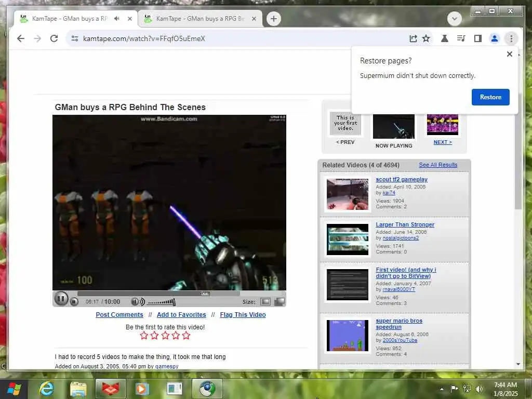Select the first KamTape tab playing audio
This screenshot has height=399, width=532.
[x=70, y=19]
